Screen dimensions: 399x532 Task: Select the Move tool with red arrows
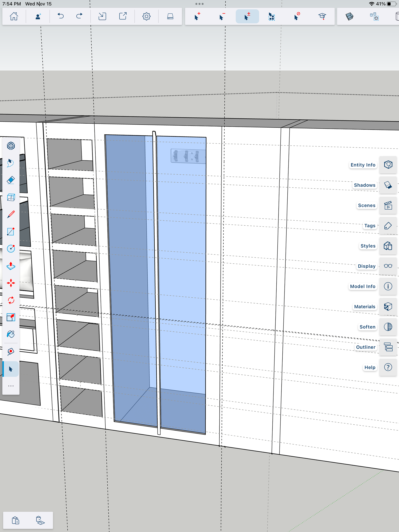click(x=11, y=283)
